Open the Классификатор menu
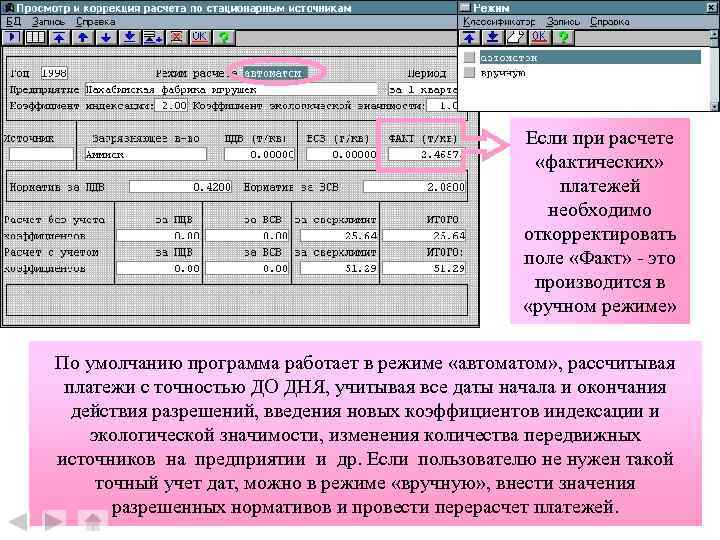720x540 pixels. pos(499,22)
